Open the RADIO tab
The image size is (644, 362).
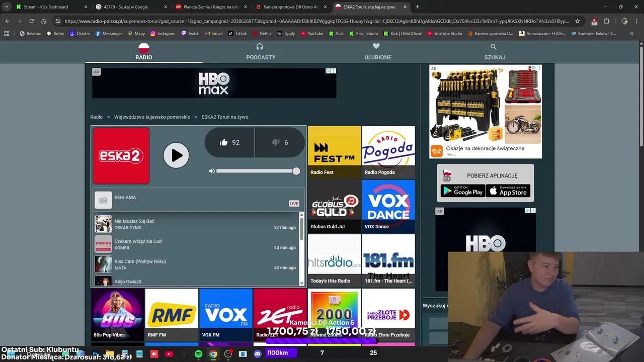pyautogui.click(x=143, y=52)
